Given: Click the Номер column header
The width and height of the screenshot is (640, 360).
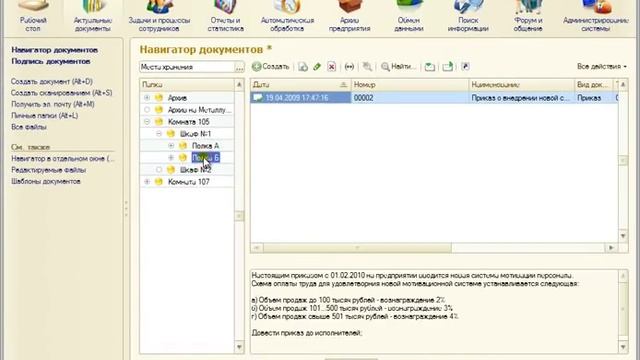Looking at the screenshot, I should point(410,84).
